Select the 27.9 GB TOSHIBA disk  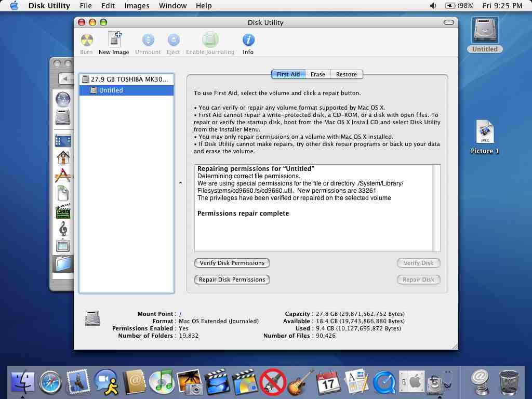[127, 79]
